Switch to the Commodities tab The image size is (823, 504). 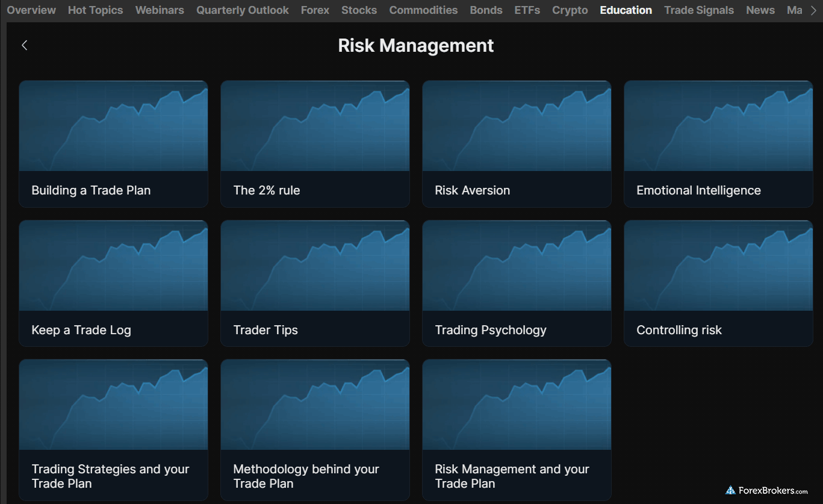click(423, 10)
